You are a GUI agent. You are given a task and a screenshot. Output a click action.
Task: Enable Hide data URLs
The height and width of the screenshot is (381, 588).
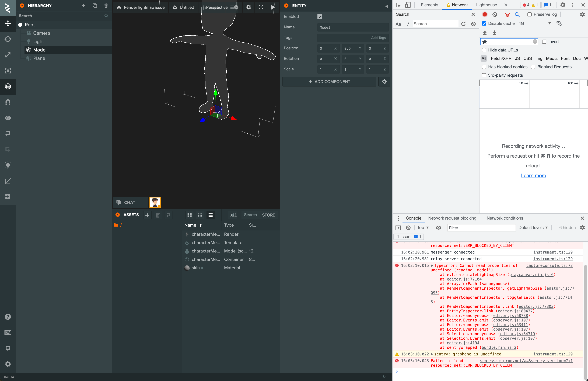point(484,50)
